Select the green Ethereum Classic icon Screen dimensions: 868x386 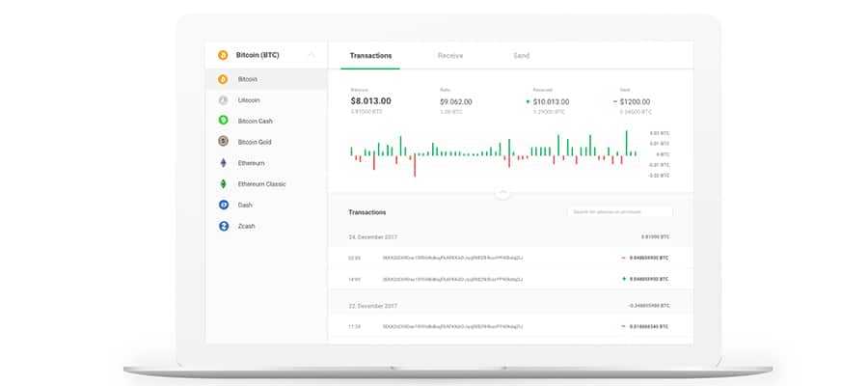223,184
